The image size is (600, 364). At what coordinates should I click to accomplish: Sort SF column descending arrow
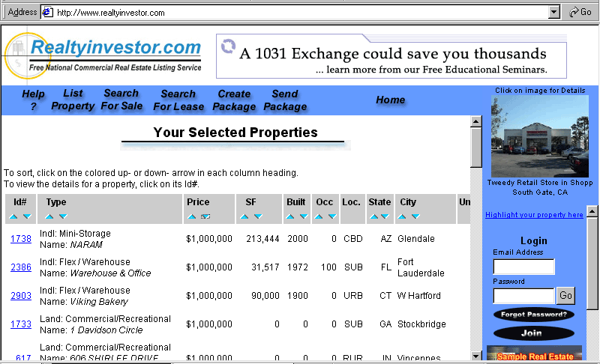258,216
